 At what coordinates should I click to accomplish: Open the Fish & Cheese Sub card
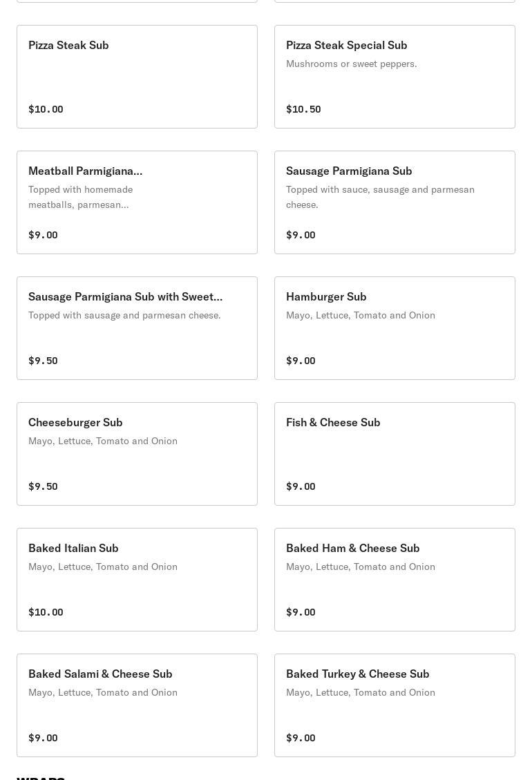[395, 454]
